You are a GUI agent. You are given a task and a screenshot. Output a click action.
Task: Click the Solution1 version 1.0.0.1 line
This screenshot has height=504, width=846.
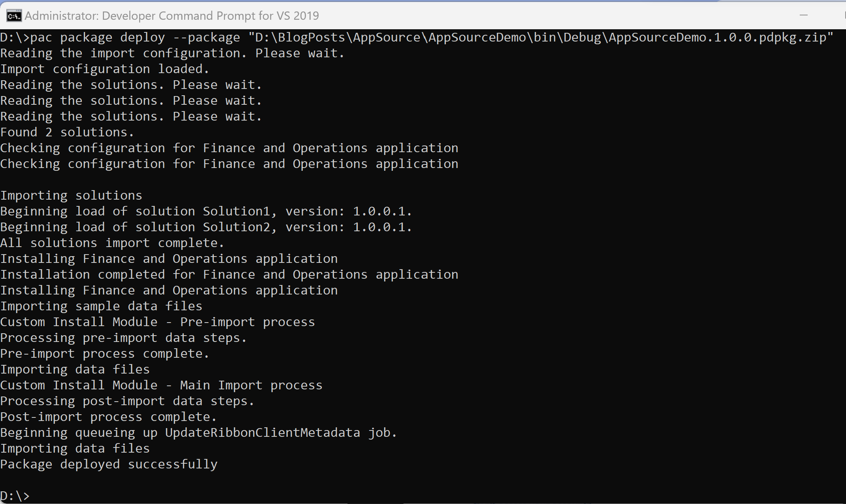206,211
